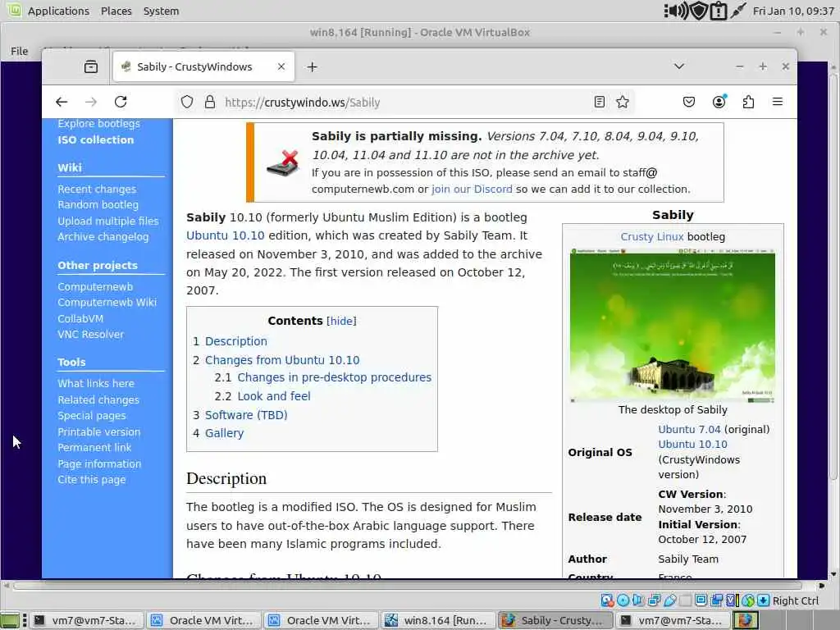Click the network connection tray icon

[x=738, y=11]
